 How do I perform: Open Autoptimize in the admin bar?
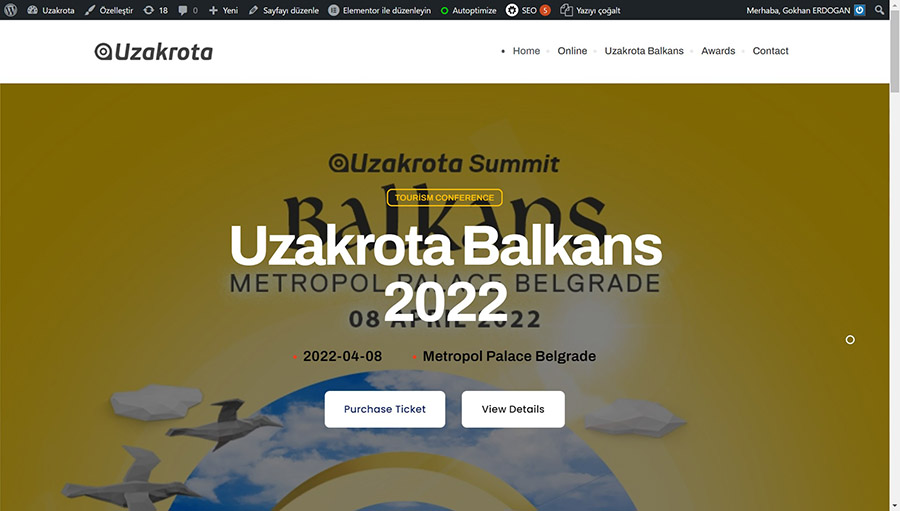tap(468, 10)
